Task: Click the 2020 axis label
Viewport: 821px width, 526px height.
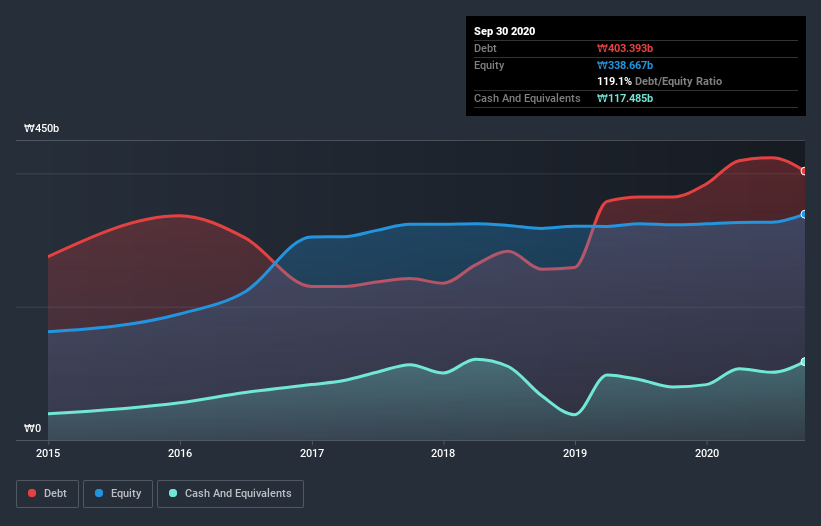Action: (x=707, y=453)
